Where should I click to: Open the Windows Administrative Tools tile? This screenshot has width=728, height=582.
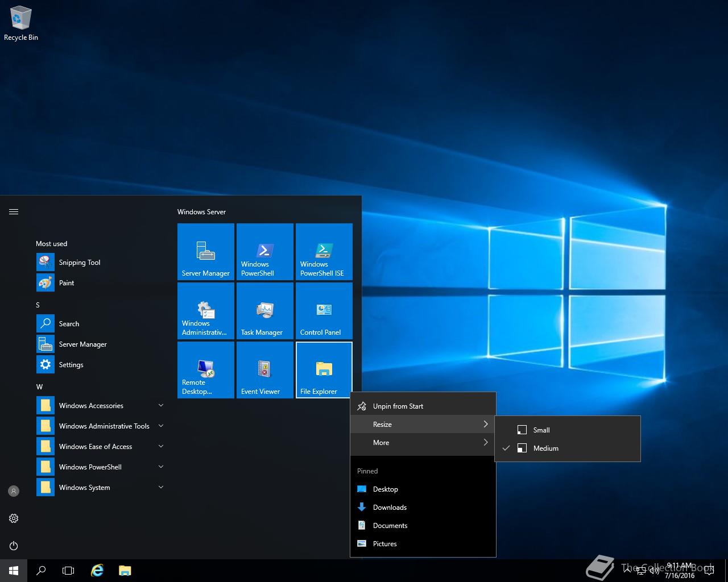(206, 311)
